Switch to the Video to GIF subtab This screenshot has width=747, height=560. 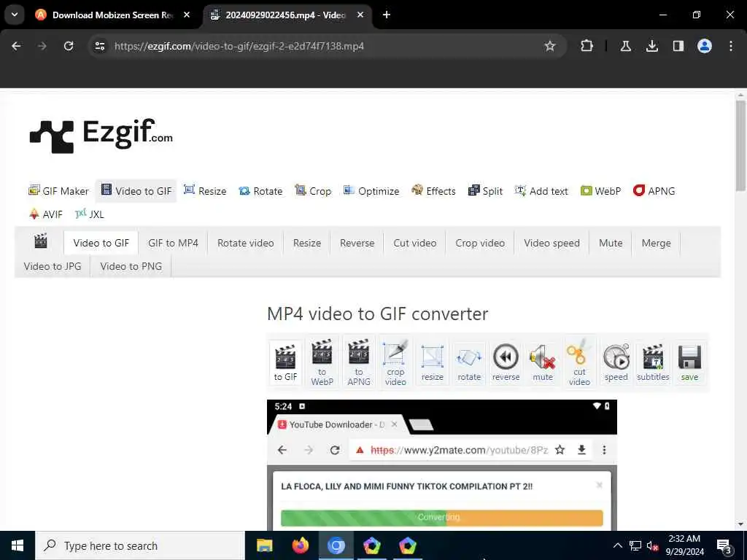tap(101, 243)
